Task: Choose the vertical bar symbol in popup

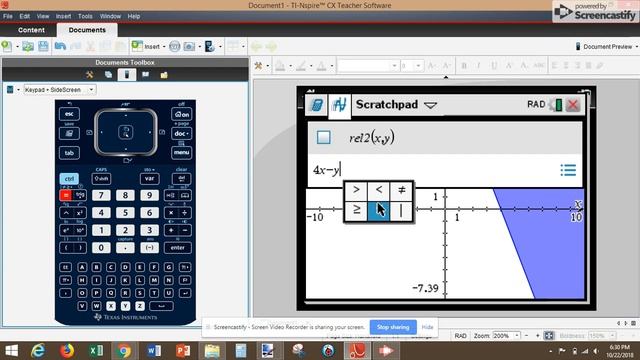Action: (401, 211)
